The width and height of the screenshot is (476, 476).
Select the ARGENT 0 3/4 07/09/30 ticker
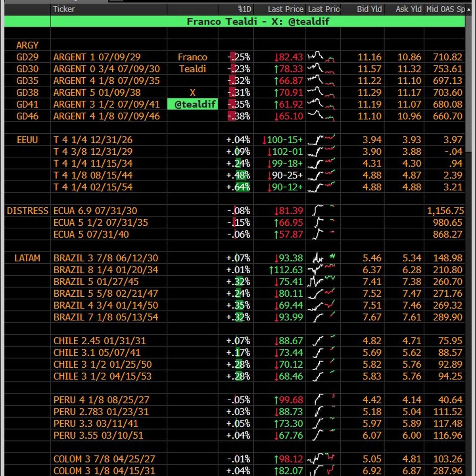coord(107,69)
